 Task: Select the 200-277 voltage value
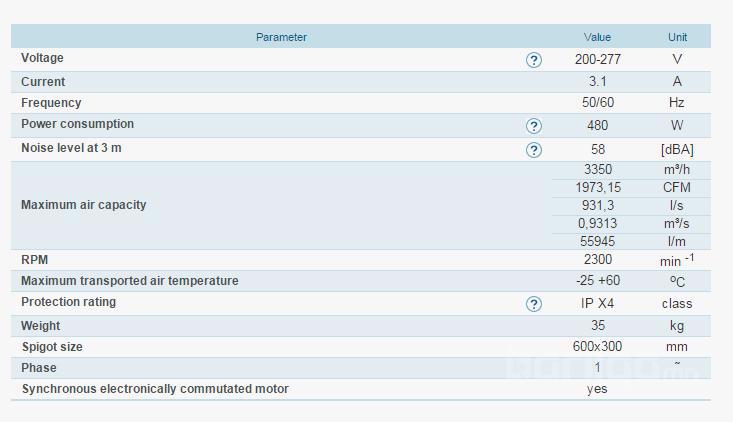[597, 60]
